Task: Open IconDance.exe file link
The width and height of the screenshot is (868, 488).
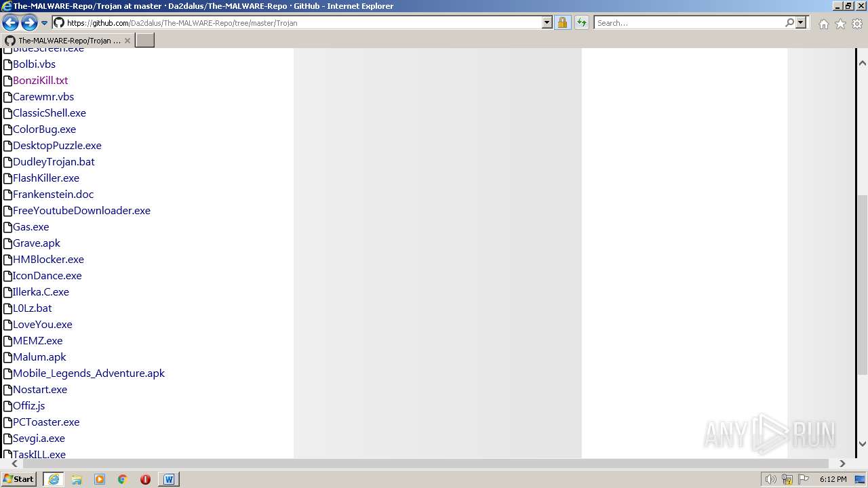Action: [x=47, y=276]
